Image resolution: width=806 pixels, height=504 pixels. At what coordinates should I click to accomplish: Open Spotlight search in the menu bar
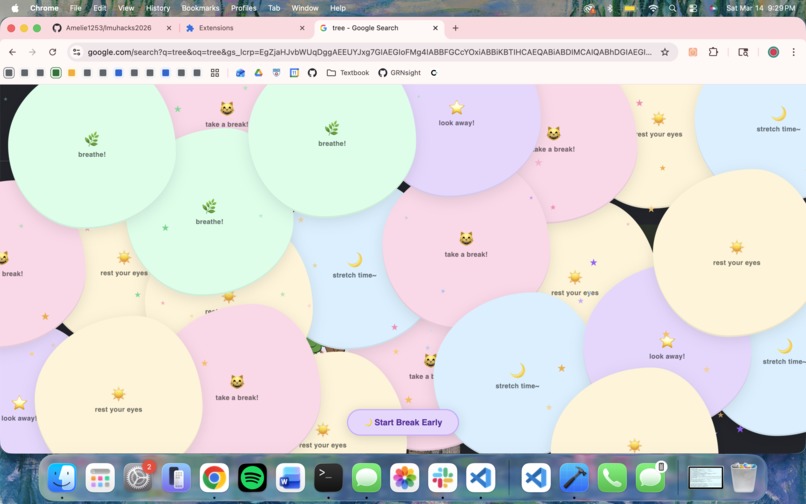pos(673,8)
